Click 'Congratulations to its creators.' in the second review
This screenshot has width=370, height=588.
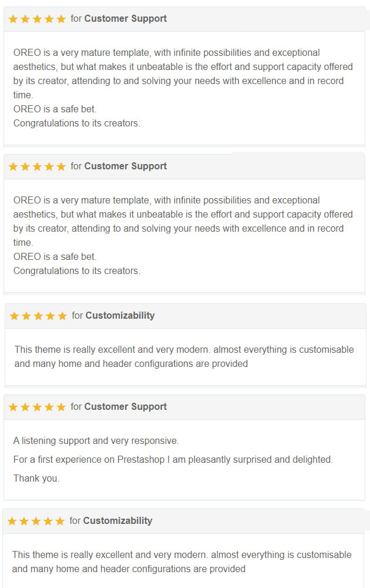pos(76,271)
